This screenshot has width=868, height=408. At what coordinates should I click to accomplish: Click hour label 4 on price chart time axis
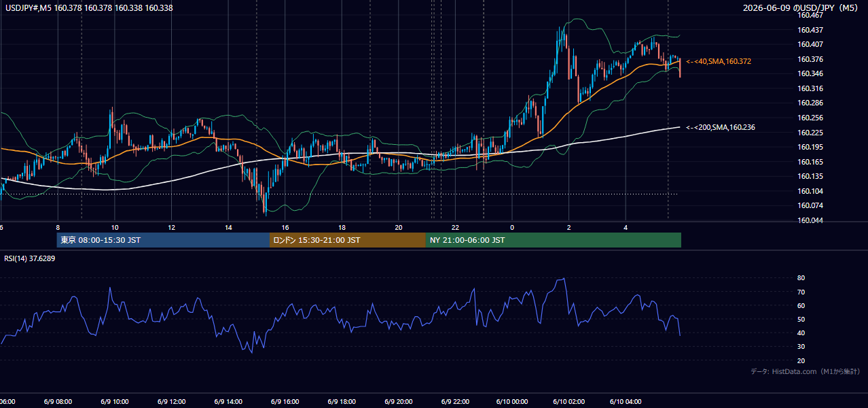tap(626, 228)
